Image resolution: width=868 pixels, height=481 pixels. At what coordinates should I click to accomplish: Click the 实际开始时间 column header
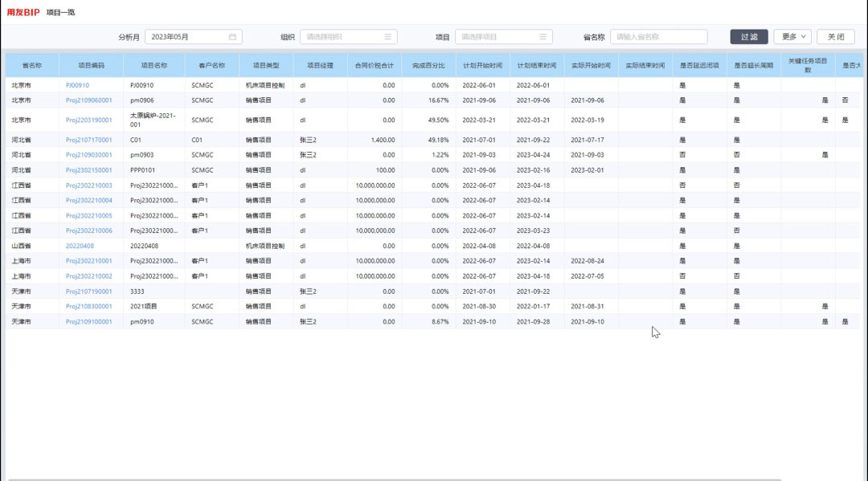coord(592,65)
